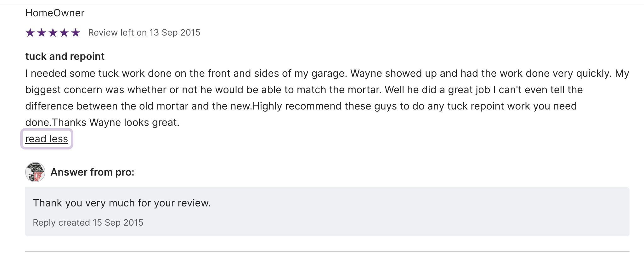The width and height of the screenshot is (644, 253).
Task: Click the HomeOwner reviewer name
Action: [x=55, y=13]
